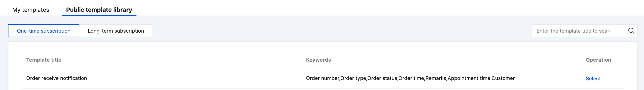Image resolution: width=644 pixels, height=90 pixels.
Task: Open the Public template library tab
Action: (x=99, y=10)
